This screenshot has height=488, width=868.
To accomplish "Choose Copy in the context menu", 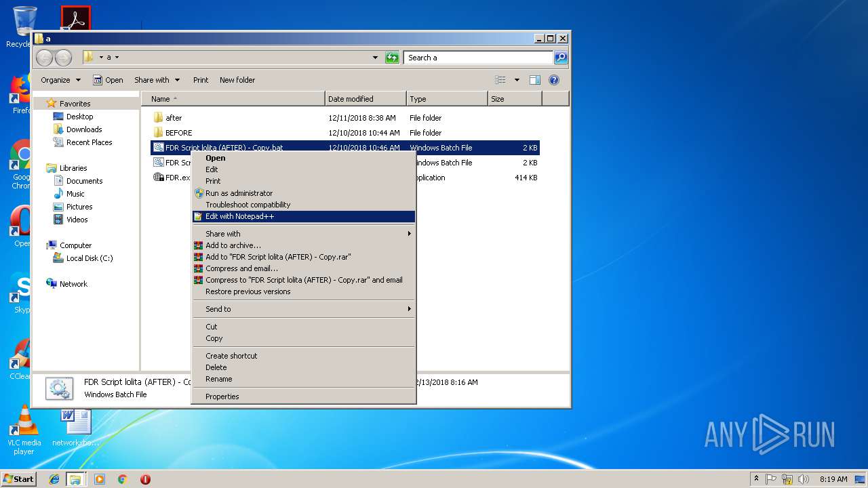I will (304, 338).
